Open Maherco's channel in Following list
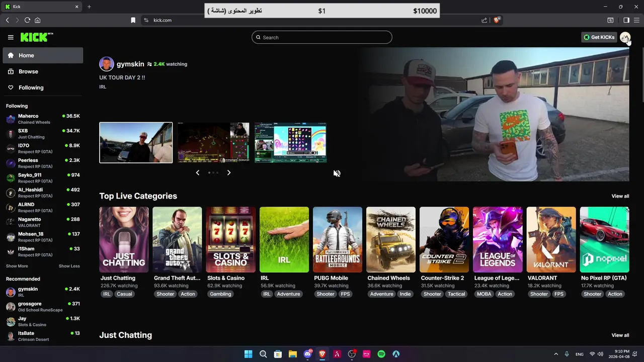This screenshot has height=362, width=644. pos(43,119)
